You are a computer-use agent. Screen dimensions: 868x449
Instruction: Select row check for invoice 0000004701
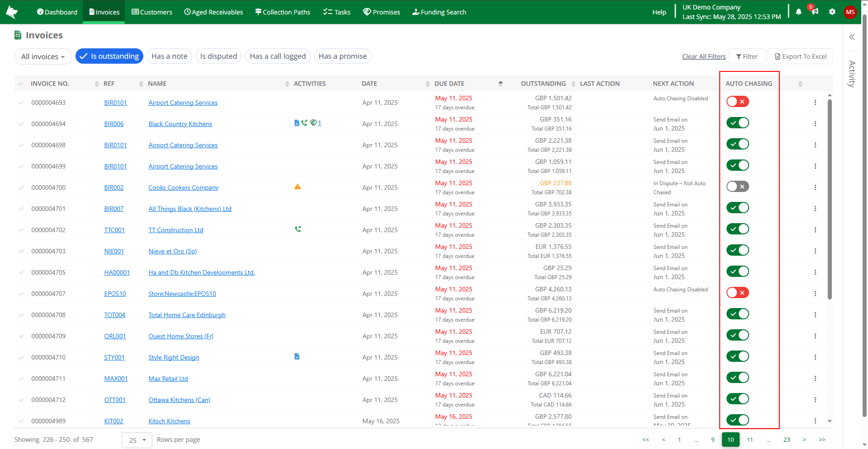pyautogui.click(x=21, y=209)
